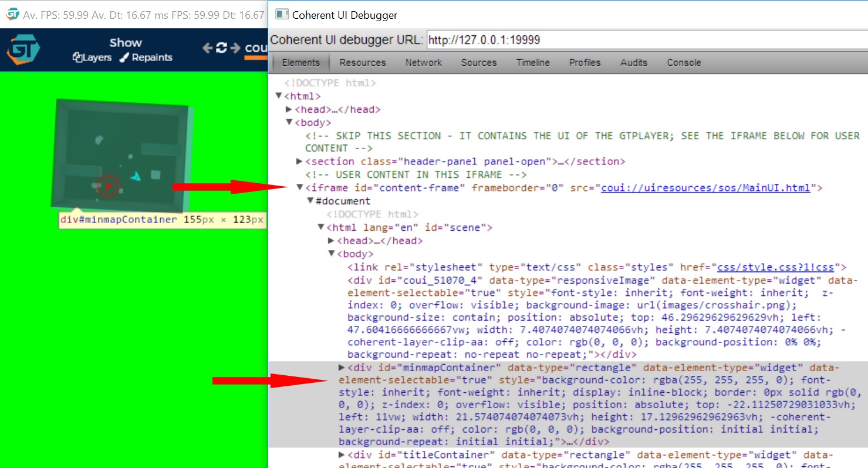The height and width of the screenshot is (468, 868).
Task: Expand the minmapContainer div node
Action: (342, 368)
